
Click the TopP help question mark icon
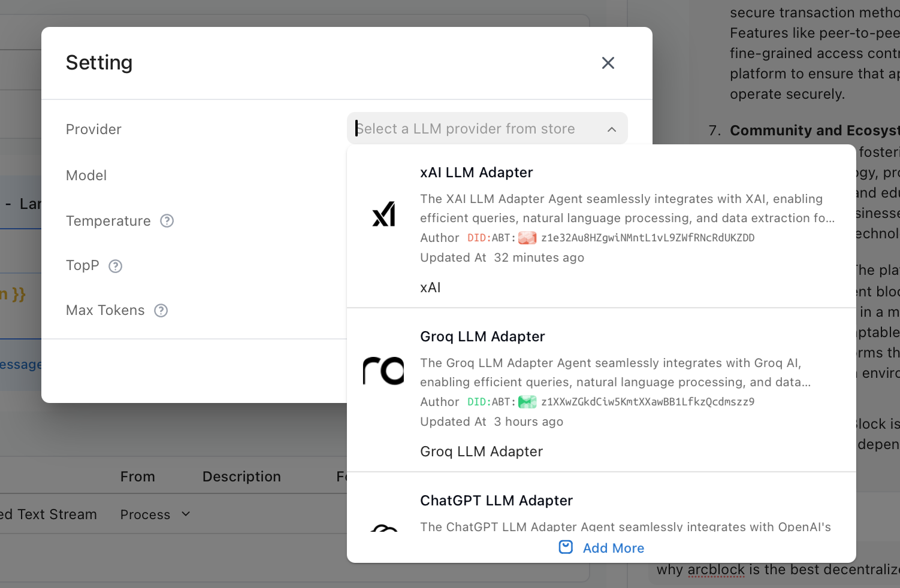point(116,266)
